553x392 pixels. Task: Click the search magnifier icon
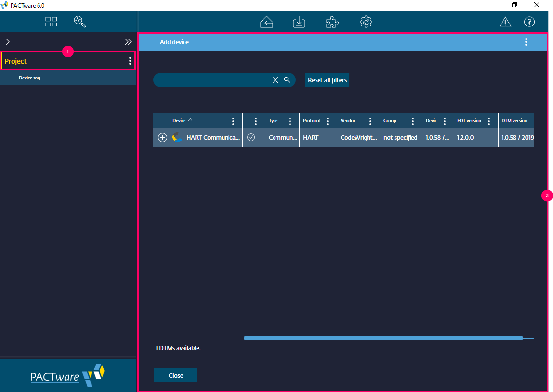[x=287, y=80]
